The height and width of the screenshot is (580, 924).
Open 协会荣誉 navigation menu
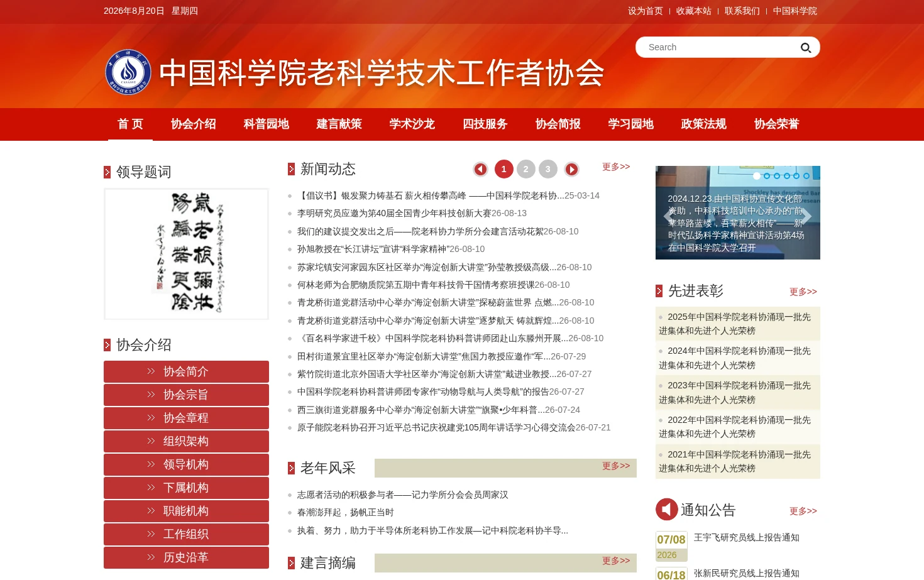[x=777, y=124]
